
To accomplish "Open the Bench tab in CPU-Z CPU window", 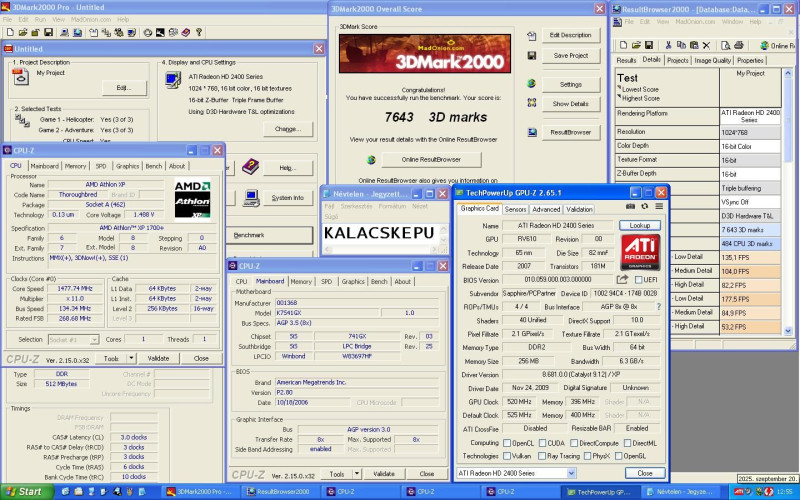I will [x=154, y=166].
